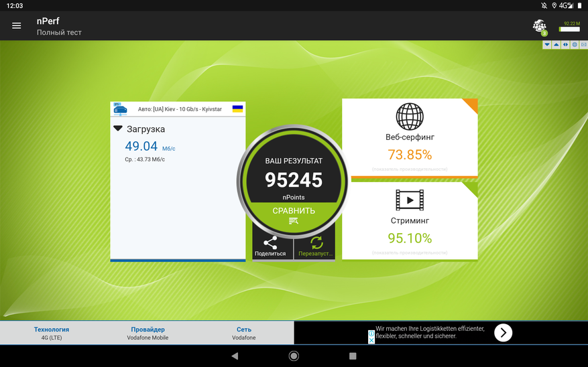588x367 pixels.
Task: Click the ad info 'i' icon
Action: point(371,334)
